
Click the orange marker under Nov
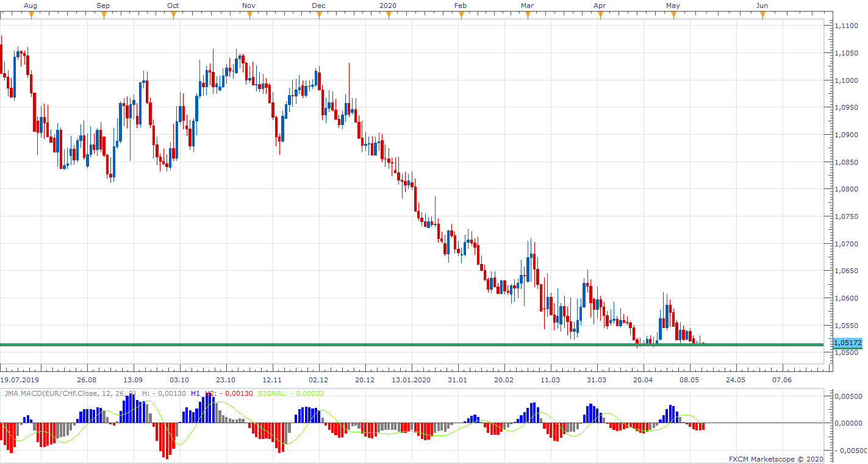tap(249, 15)
